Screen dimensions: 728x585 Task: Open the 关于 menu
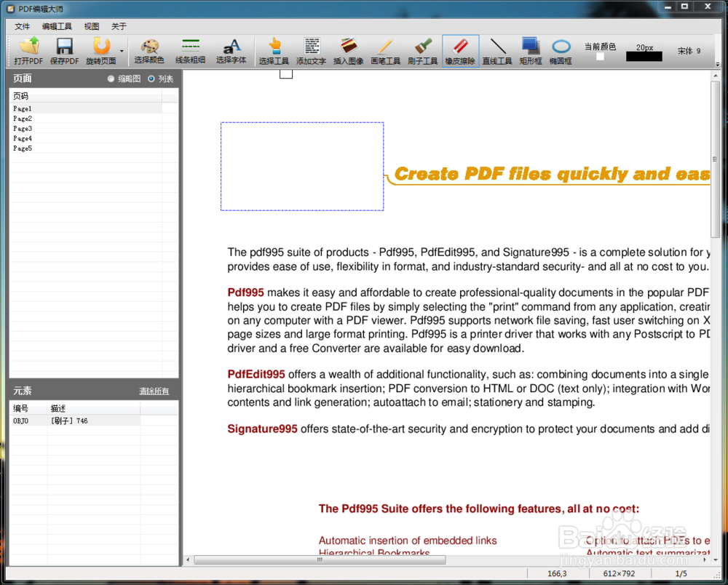(119, 26)
